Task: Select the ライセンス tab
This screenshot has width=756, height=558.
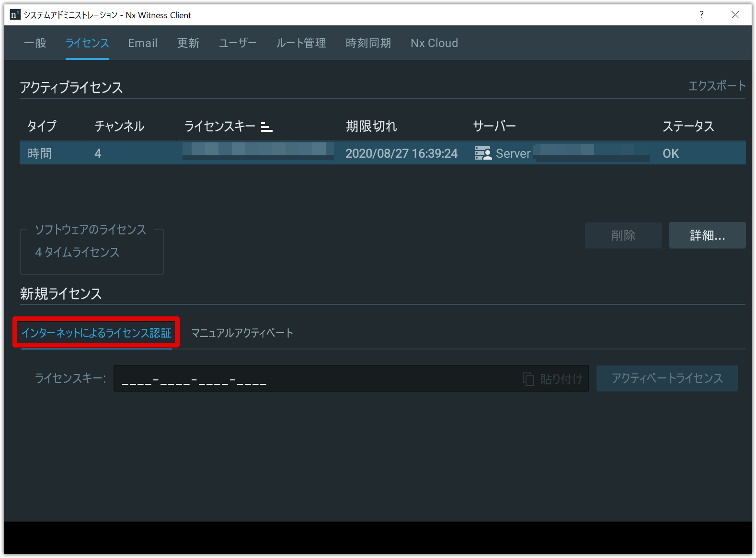Action: click(x=87, y=43)
